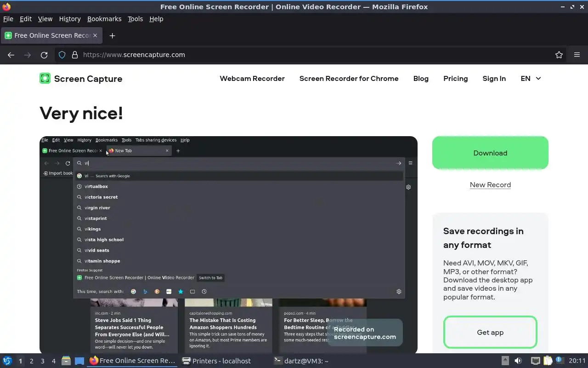Click the clock showing 20:11
Screen dimensions: 588x368
pyautogui.click(x=577, y=361)
